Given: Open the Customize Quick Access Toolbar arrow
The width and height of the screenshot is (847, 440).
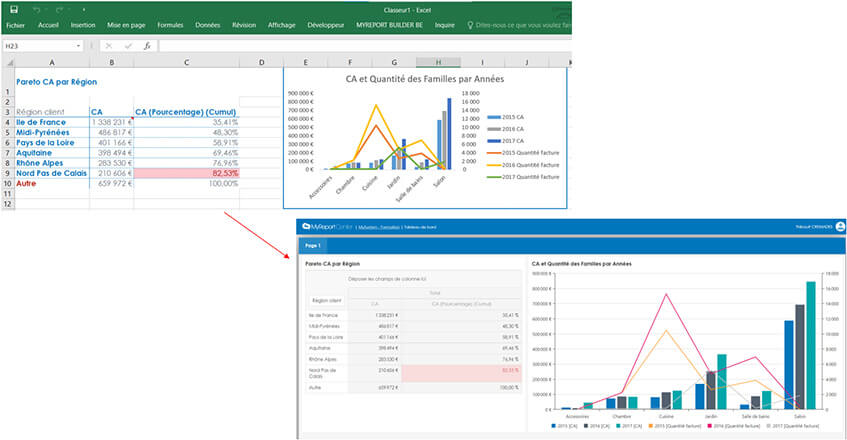Looking at the screenshot, I should [84, 10].
